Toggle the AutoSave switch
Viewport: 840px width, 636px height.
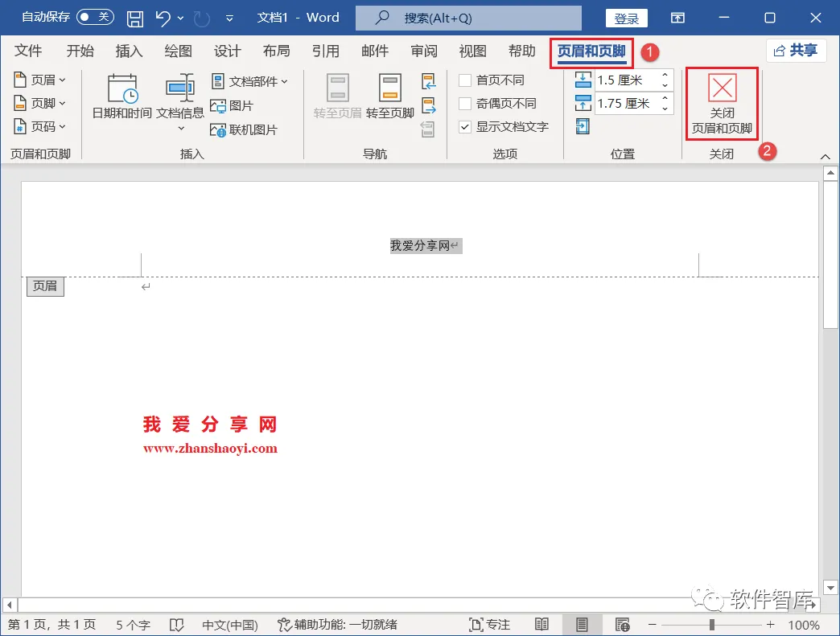point(95,17)
